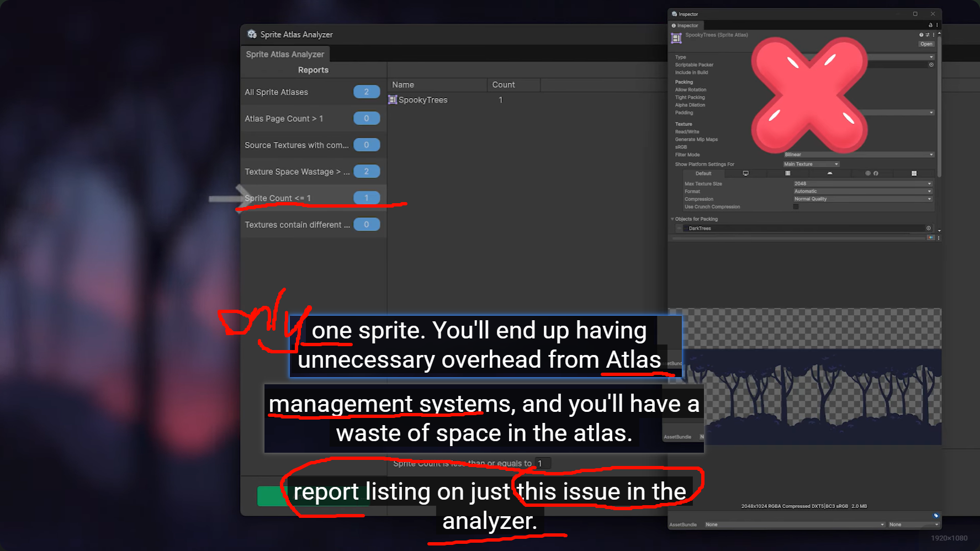Click the SpookyTrees Sprite Atlas asset icon

(x=676, y=38)
